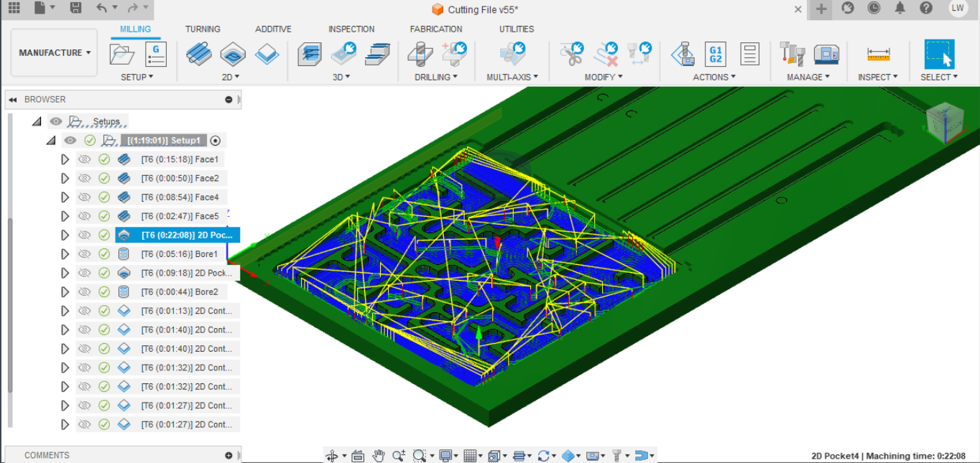980x463 pixels.
Task: Toggle visibility eye of Setups folder
Action: [56, 121]
